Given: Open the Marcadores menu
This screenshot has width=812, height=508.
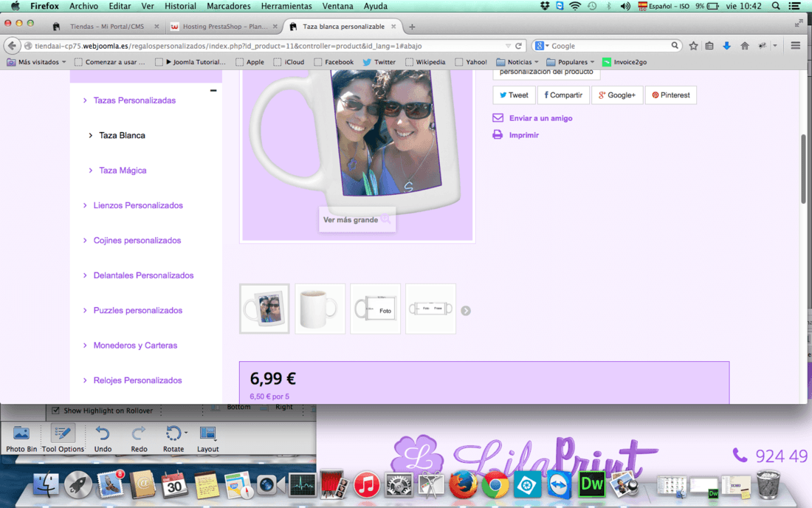Looking at the screenshot, I should [x=228, y=6].
